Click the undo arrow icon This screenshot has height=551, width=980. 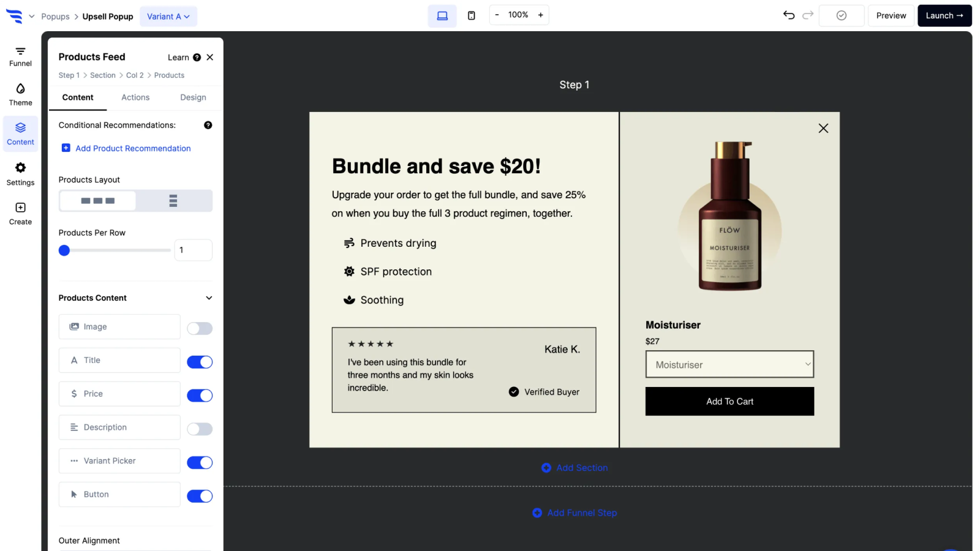tap(789, 15)
